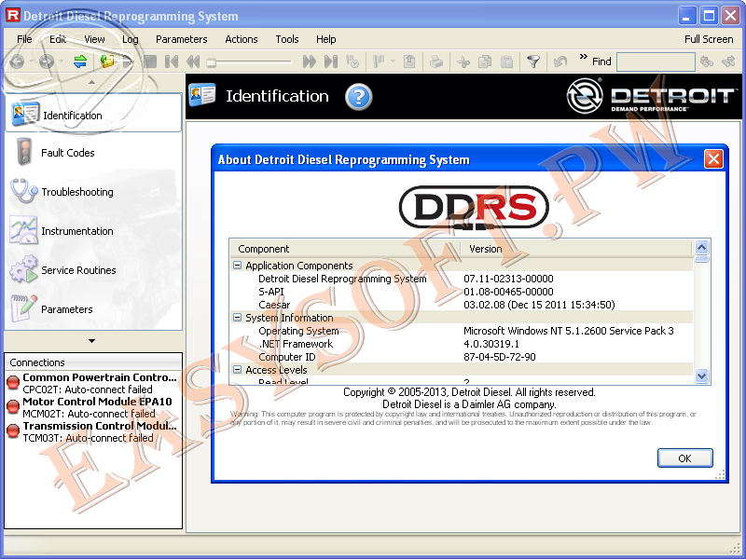Click the Full Screen button
Screen dimensions: 746x560
pos(709,39)
